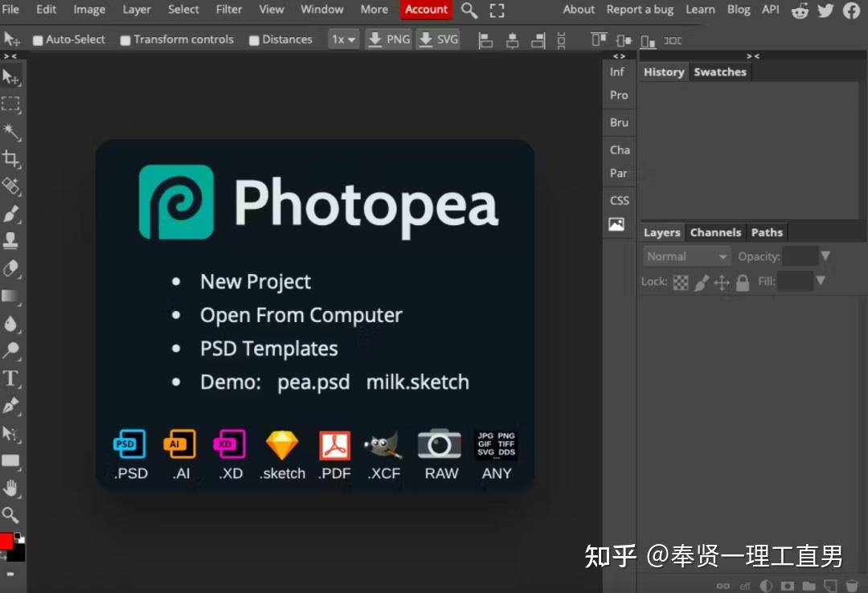This screenshot has height=593, width=868.
Task: Click the align left edges icon
Action: (485, 40)
